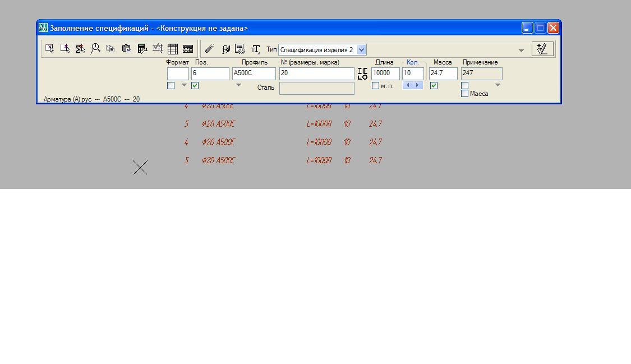Click the copy icon in toolbar
The height and width of the screenshot is (364, 631).
(x=110, y=49)
